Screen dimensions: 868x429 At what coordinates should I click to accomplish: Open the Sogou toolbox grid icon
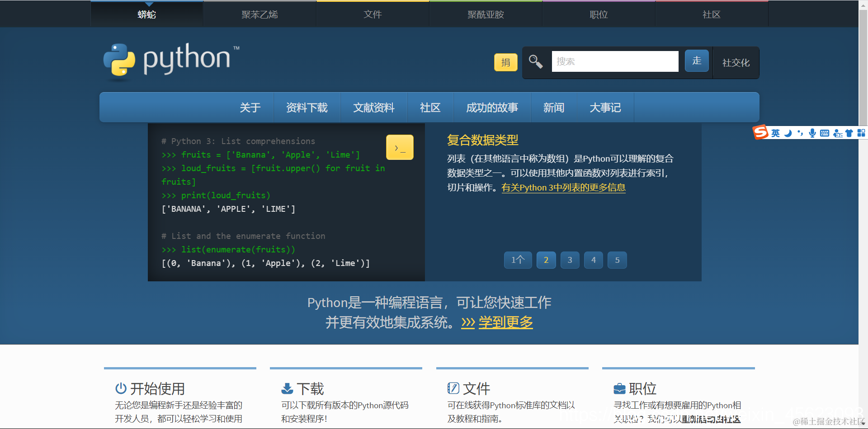coord(862,133)
